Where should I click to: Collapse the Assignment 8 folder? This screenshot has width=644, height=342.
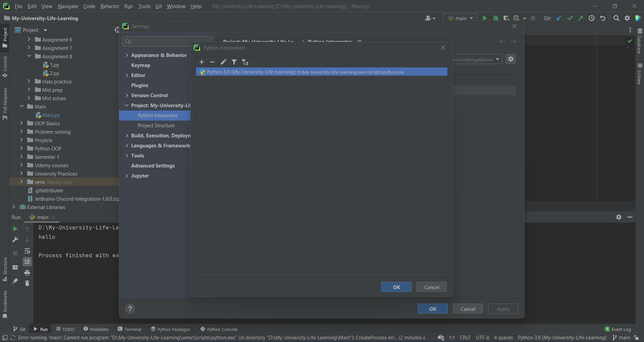(29, 56)
